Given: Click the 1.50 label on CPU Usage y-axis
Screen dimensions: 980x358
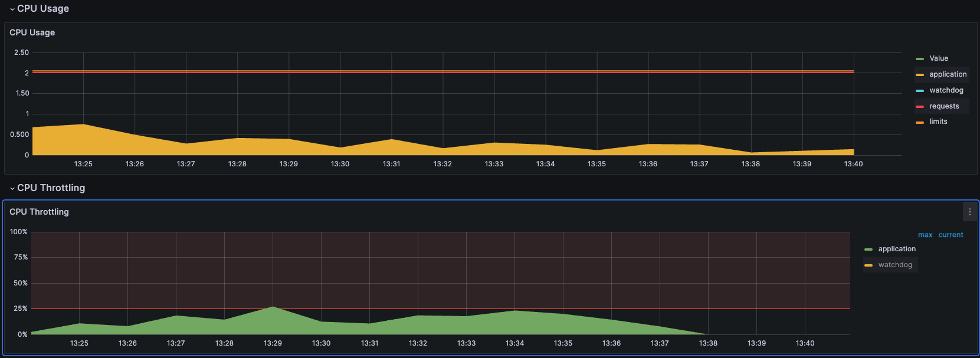Looking at the screenshot, I should [22, 93].
